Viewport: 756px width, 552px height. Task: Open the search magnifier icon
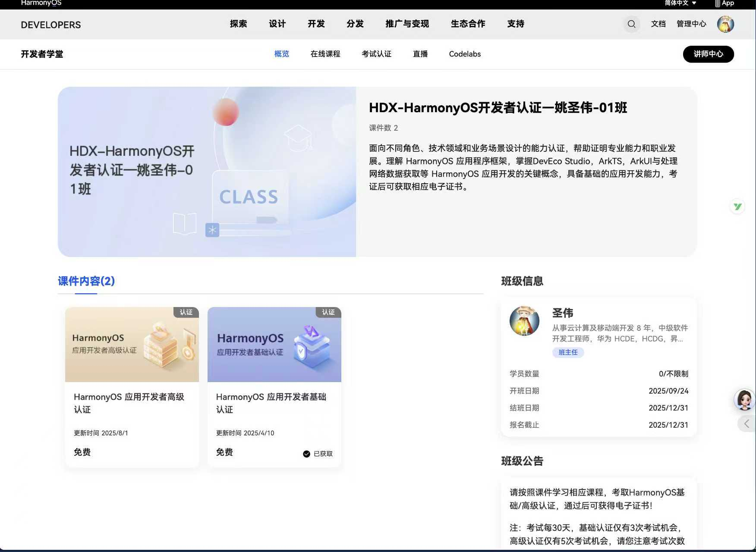[x=631, y=24]
